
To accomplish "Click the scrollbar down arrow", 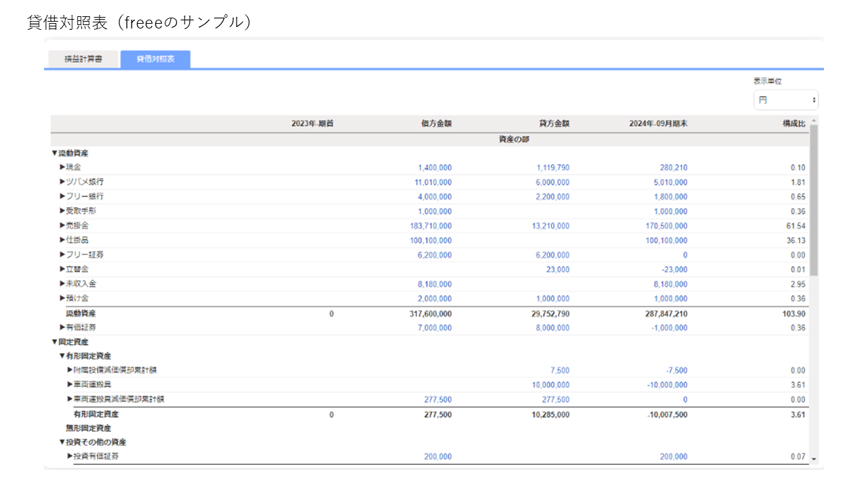I will tap(814, 459).
